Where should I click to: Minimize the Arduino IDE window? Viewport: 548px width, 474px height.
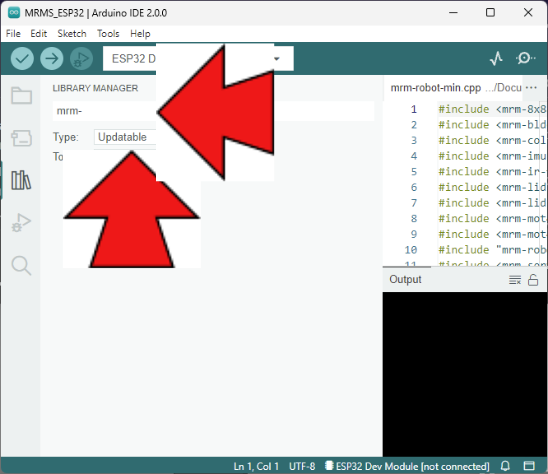click(x=453, y=13)
